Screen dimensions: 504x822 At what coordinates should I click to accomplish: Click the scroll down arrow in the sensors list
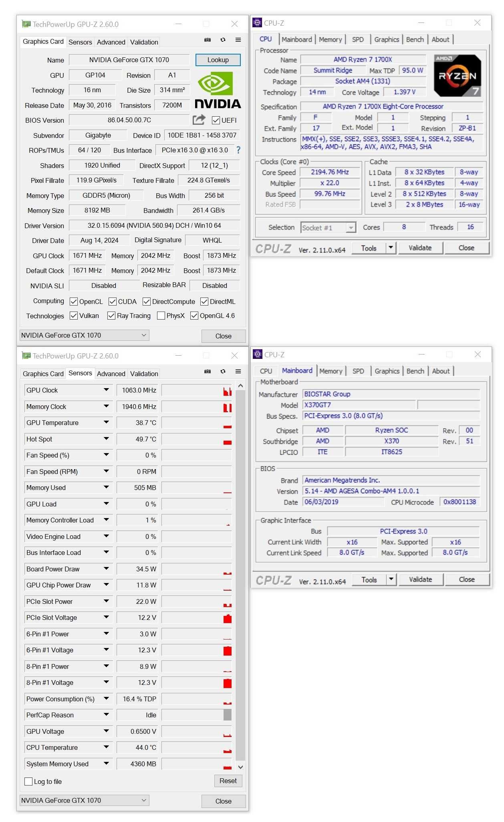(x=240, y=767)
